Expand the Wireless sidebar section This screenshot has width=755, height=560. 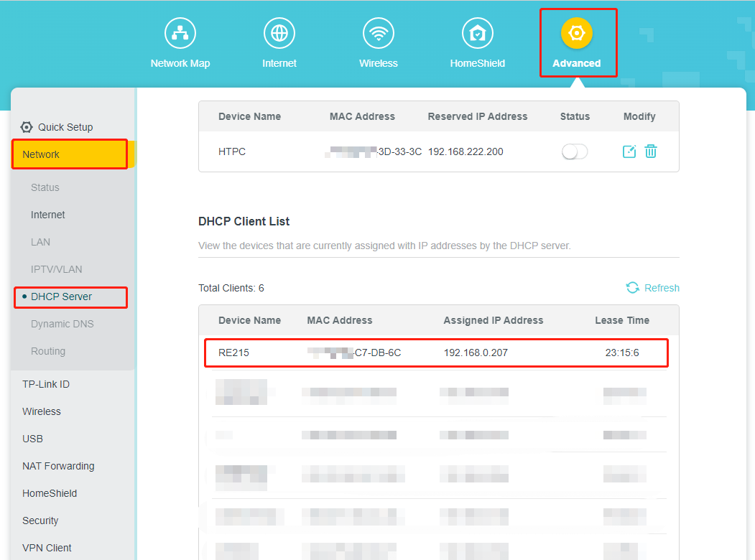41,411
